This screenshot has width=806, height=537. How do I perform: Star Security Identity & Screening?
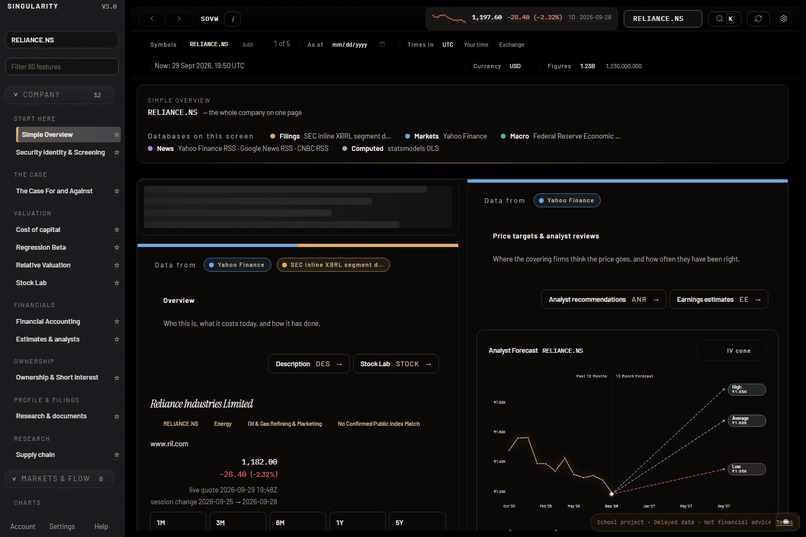pyautogui.click(x=117, y=153)
